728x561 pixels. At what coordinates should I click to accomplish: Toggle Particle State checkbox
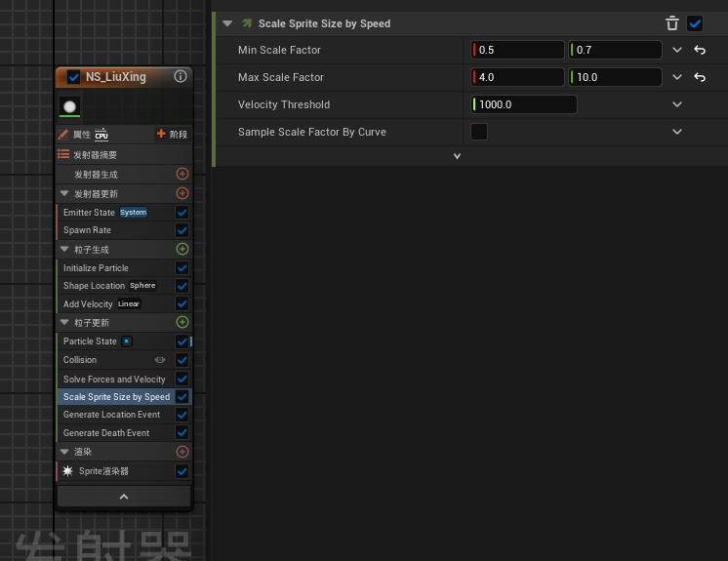click(182, 341)
